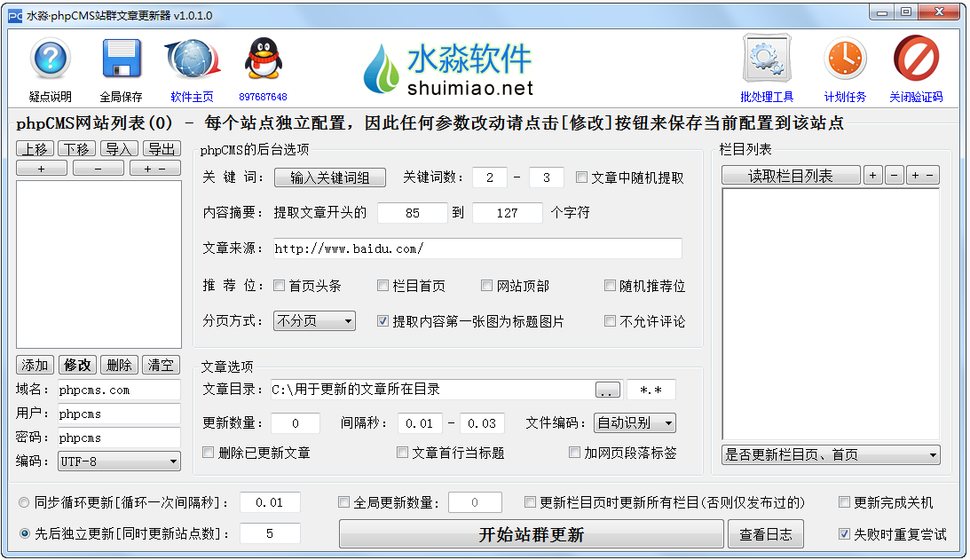The width and height of the screenshot is (970, 560).
Task: Click the '-' button under 导入
Action: coord(99,169)
